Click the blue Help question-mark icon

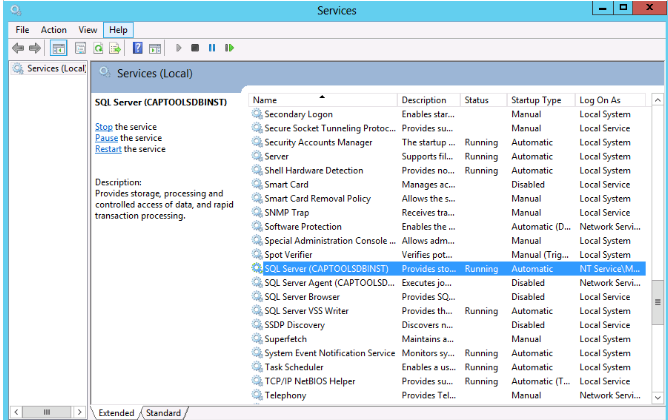tap(138, 48)
